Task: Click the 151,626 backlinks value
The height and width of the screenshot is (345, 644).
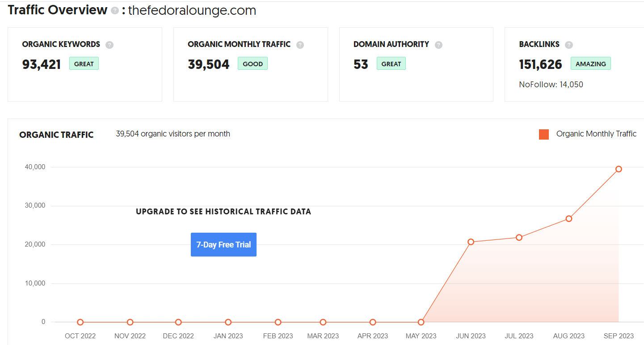Action: pos(541,64)
